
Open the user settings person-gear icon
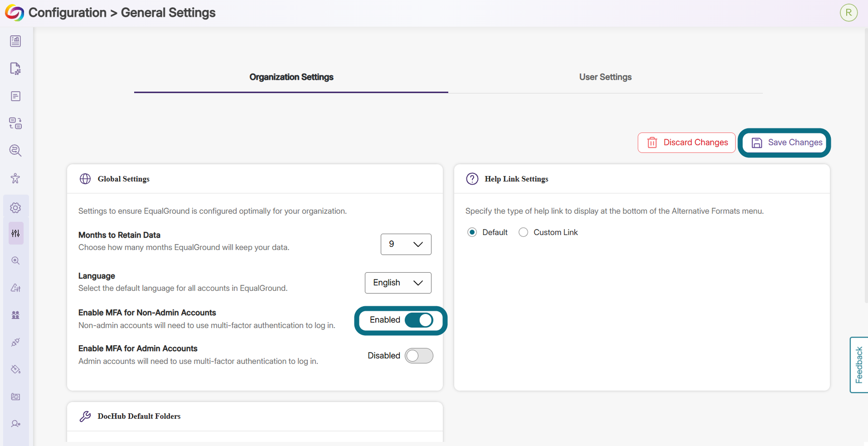15,424
